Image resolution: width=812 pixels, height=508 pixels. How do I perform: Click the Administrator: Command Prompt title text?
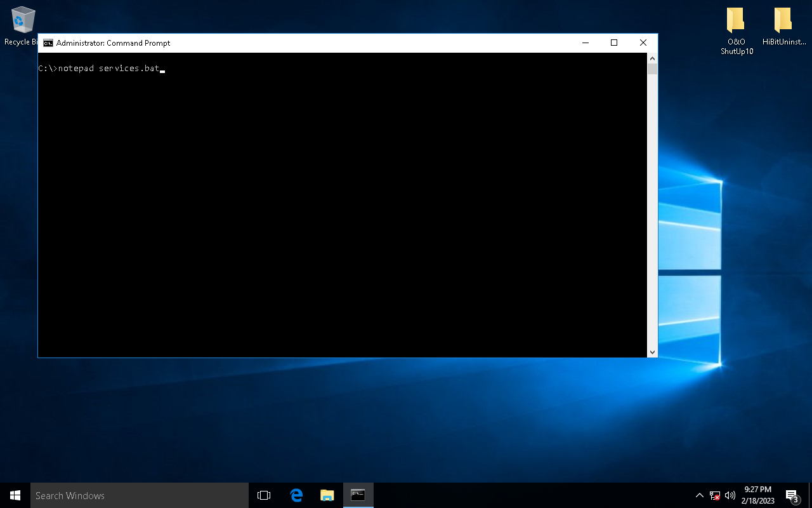114,43
